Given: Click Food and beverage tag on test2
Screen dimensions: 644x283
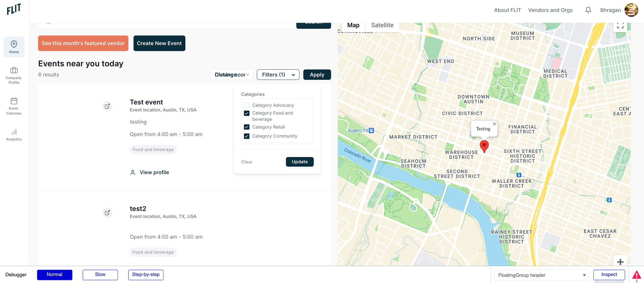Looking at the screenshot, I should pos(153,252).
